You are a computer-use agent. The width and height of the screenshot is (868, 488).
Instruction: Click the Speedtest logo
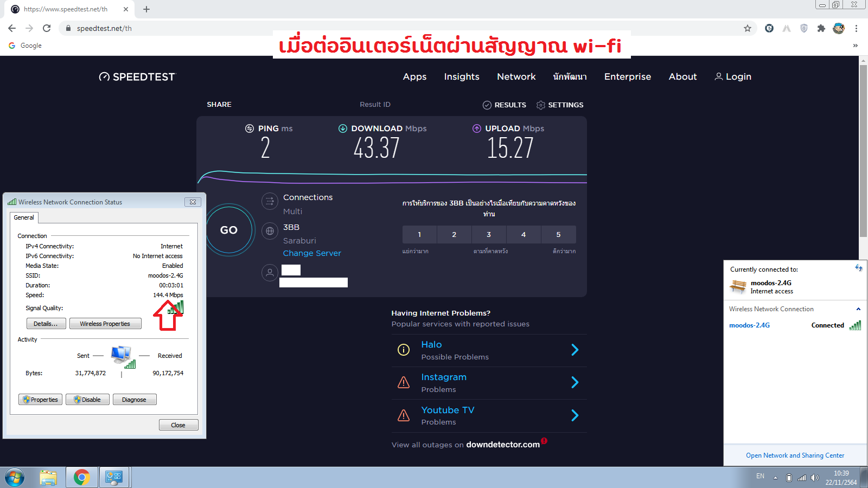[x=137, y=77]
